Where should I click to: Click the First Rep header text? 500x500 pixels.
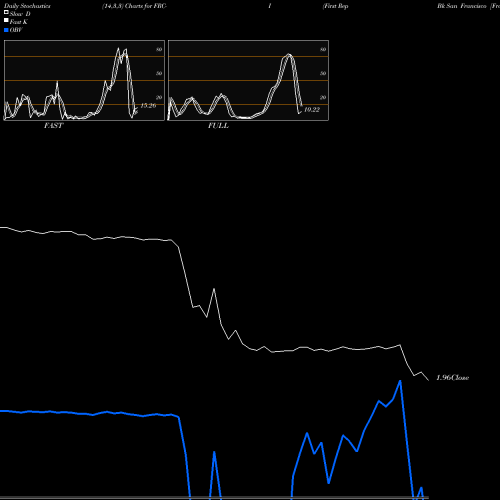(336, 6)
